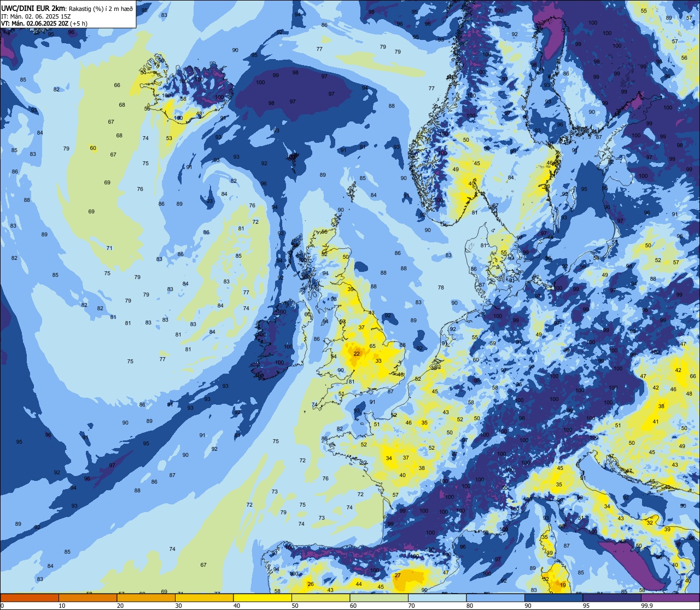This screenshot has height=610, width=700.
Task: Pick the 50–60 pale yellow legend swatch
Action: click(320, 597)
